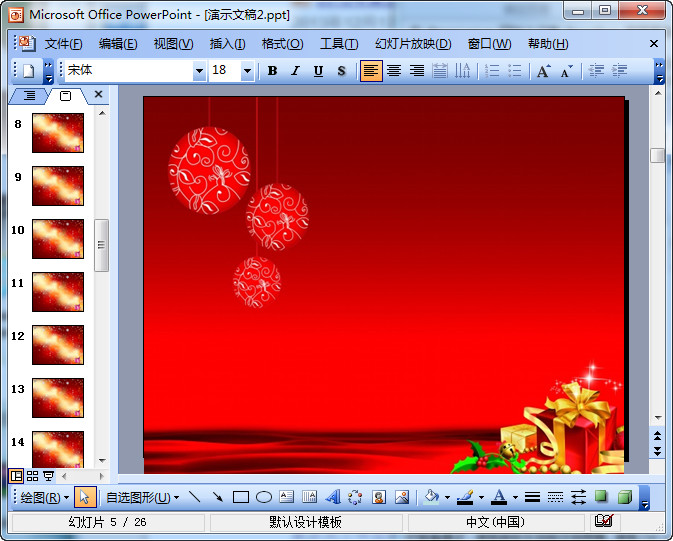Switch to the Outline tab
Screen dimensions: 673x541
[29, 96]
